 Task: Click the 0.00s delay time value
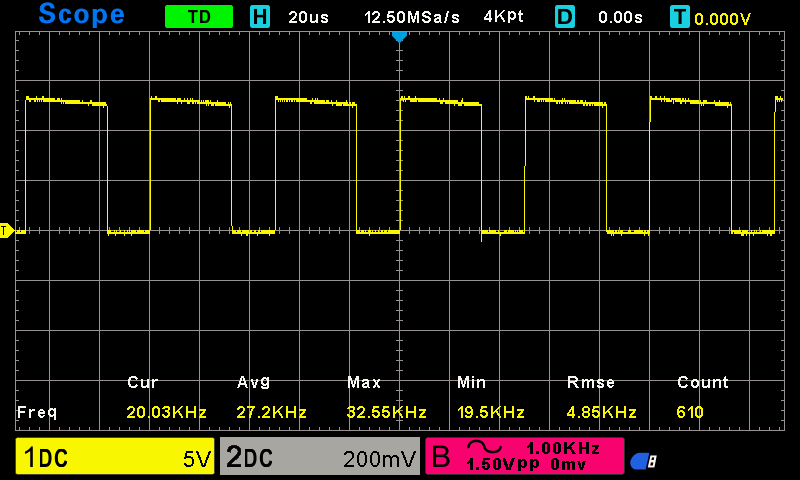[621, 17]
